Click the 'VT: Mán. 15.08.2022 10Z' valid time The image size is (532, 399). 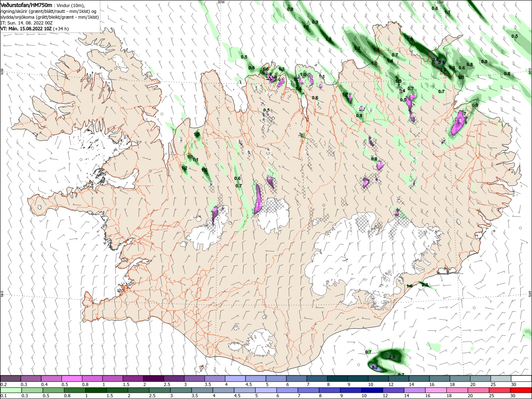click(x=26, y=29)
